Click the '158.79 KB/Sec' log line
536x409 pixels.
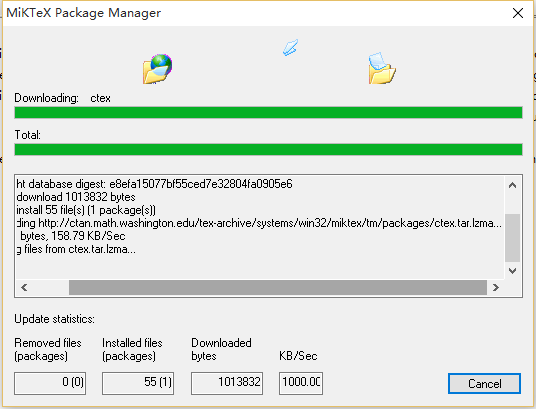pos(72,236)
